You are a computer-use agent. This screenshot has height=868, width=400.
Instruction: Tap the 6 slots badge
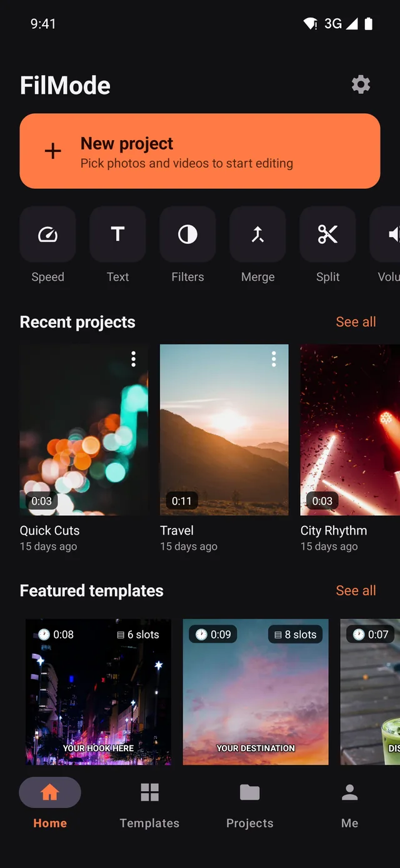[x=138, y=635]
